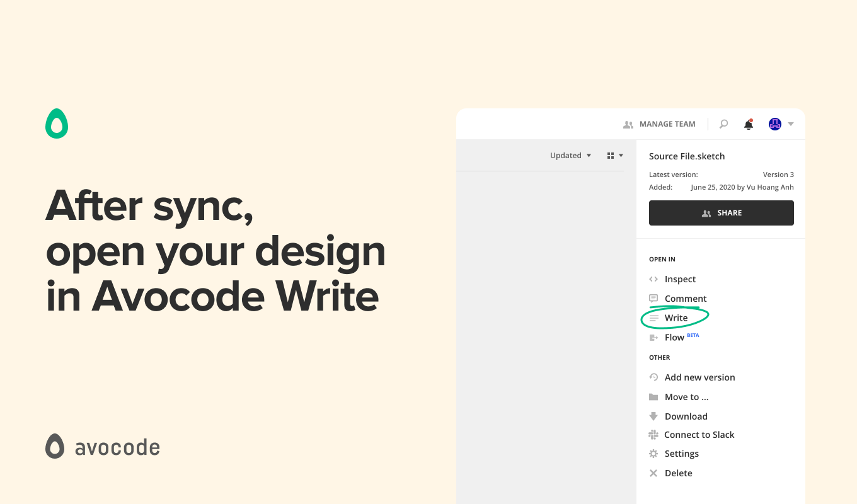Screen dimensions: 857x504
Task: Click the Inspect code brackets icon
Action: click(x=653, y=279)
